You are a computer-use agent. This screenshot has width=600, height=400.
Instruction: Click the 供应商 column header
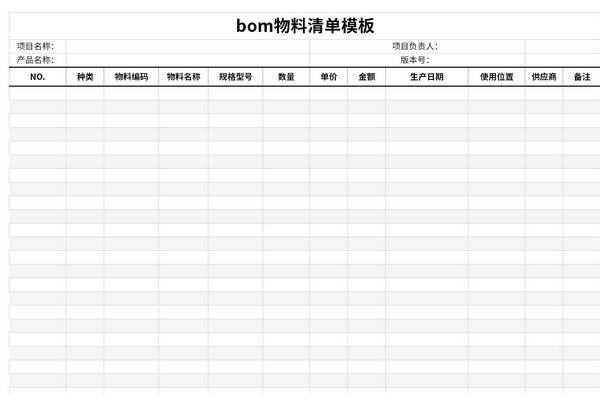click(x=544, y=77)
